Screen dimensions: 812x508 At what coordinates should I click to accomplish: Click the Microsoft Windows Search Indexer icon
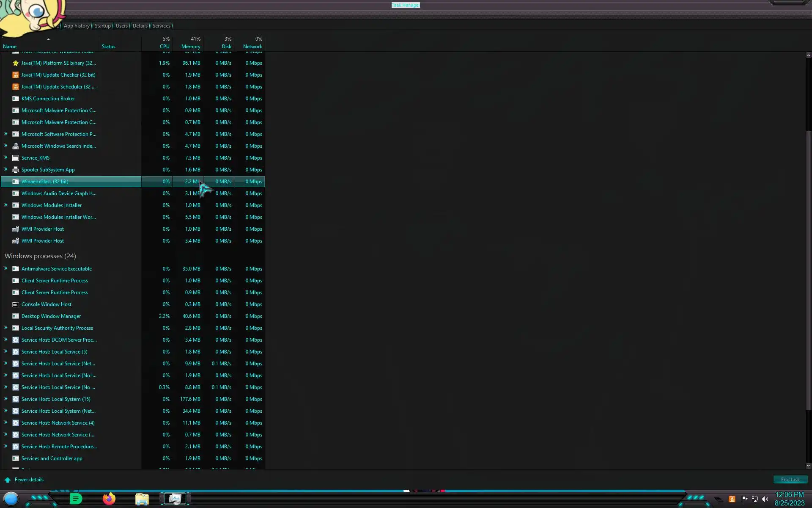pos(16,146)
